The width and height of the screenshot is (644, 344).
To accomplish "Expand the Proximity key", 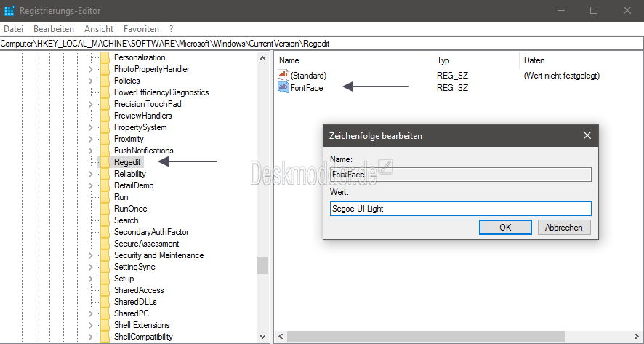I will pyautogui.click(x=90, y=139).
